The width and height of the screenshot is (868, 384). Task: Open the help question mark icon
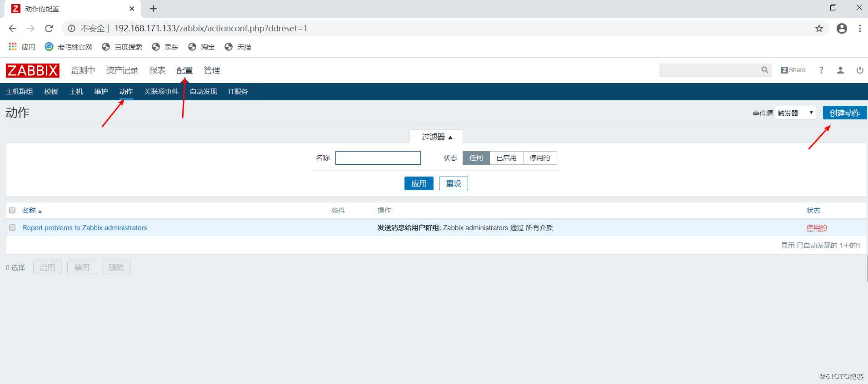pos(821,70)
